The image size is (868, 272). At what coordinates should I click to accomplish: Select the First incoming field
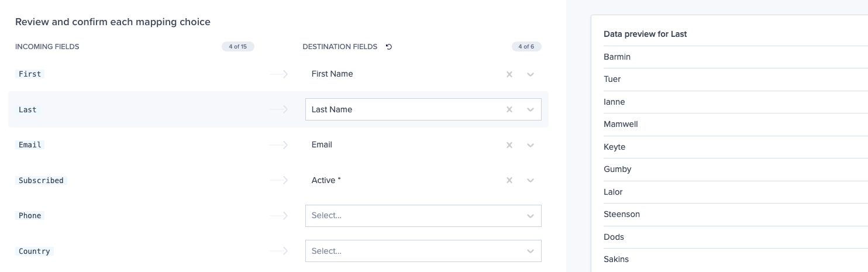click(x=30, y=74)
